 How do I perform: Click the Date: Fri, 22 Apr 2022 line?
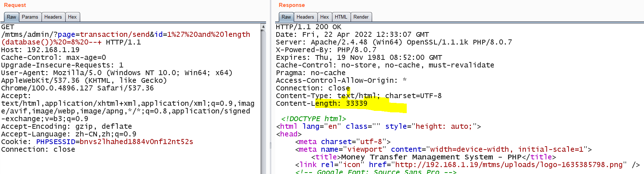click(352, 35)
